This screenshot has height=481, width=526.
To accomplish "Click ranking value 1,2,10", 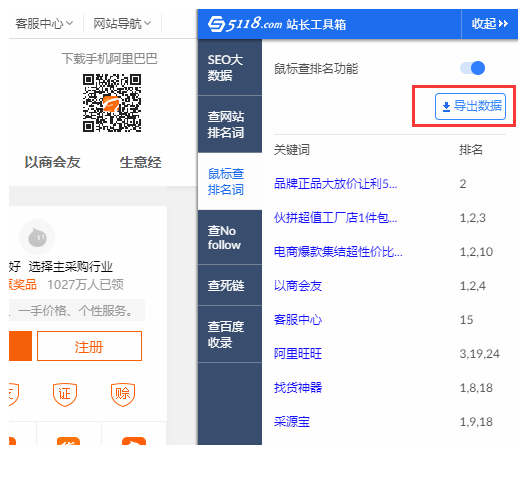I will pos(476,252).
